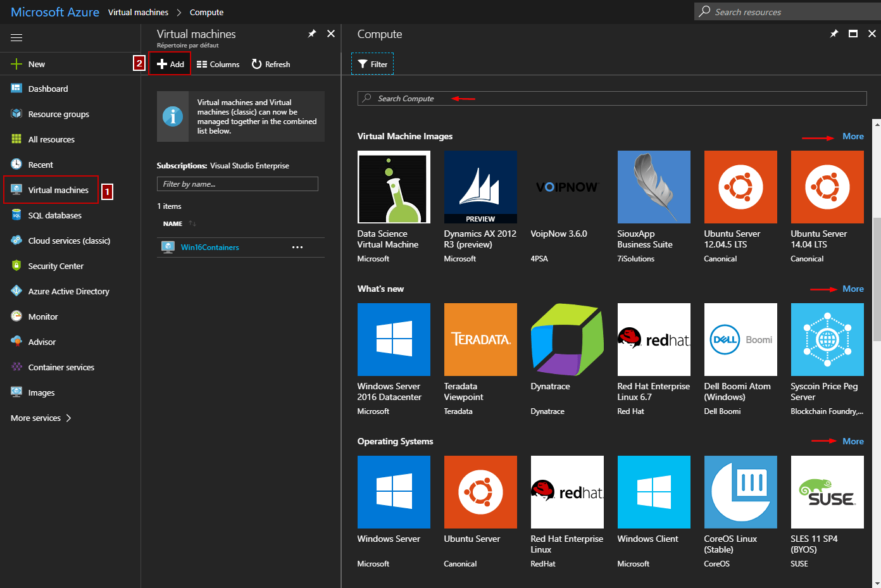Expand More services chevron
The width and height of the screenshot is (881, 588).
(x=68, y=418)
